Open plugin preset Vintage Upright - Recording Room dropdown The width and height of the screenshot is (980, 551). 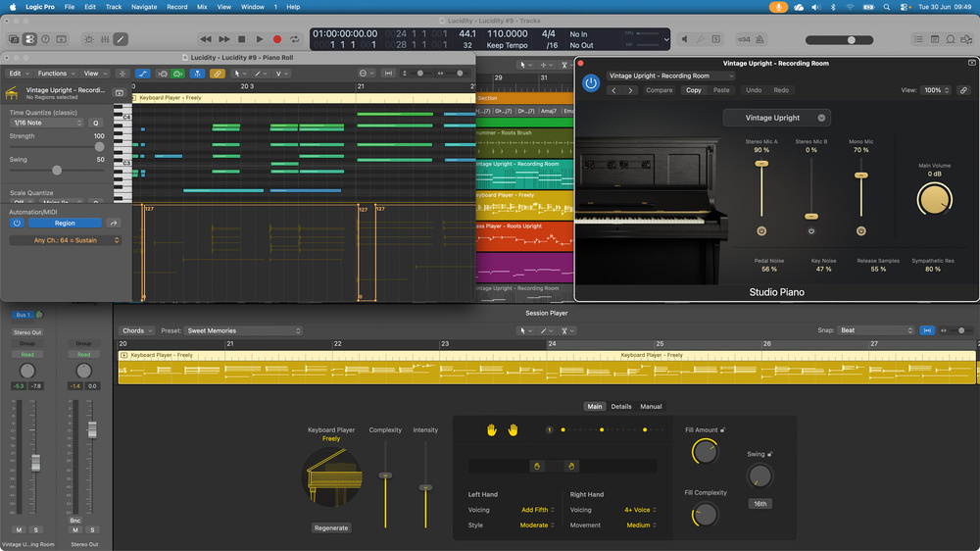(x=670, y=75)
